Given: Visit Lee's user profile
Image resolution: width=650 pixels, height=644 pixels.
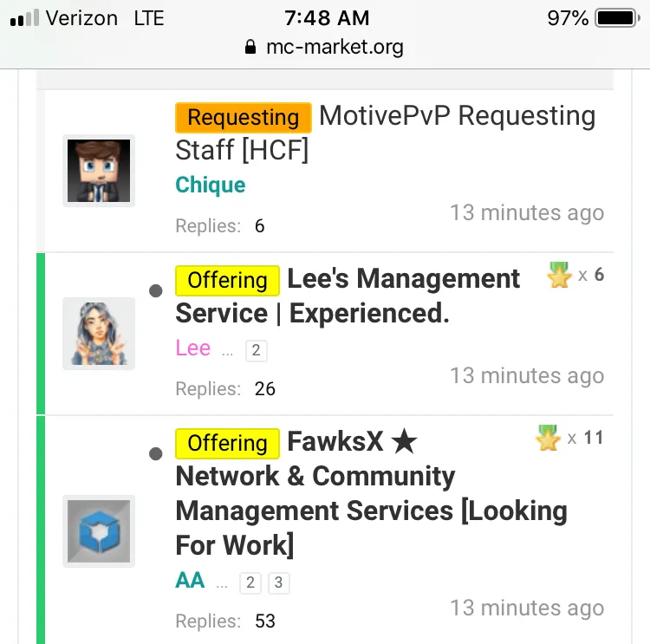Looking at the screenshot, I should (x=193, y=348).
